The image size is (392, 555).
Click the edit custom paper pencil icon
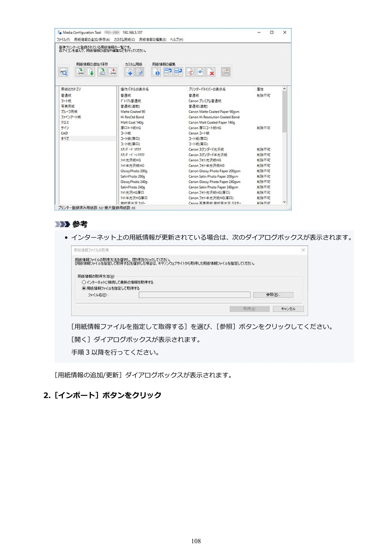coord(140,72)
